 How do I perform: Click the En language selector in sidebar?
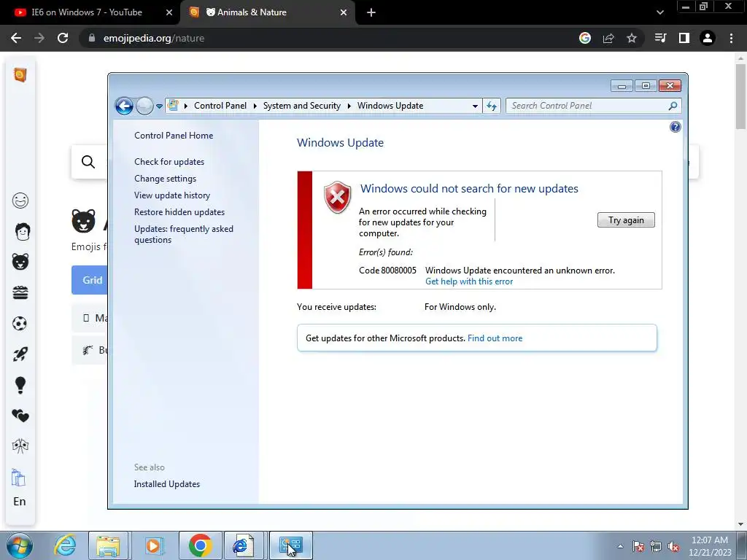[x=20, y=502]
